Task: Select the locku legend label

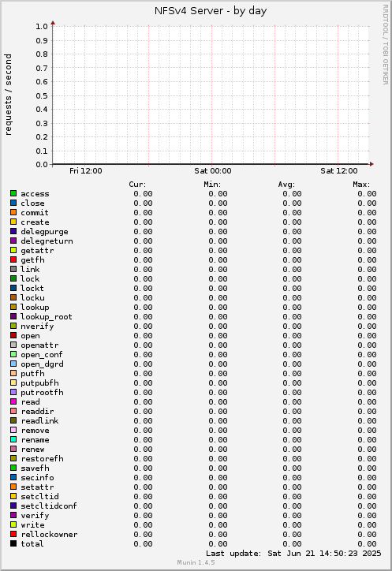Action: [x=33, y=298]
